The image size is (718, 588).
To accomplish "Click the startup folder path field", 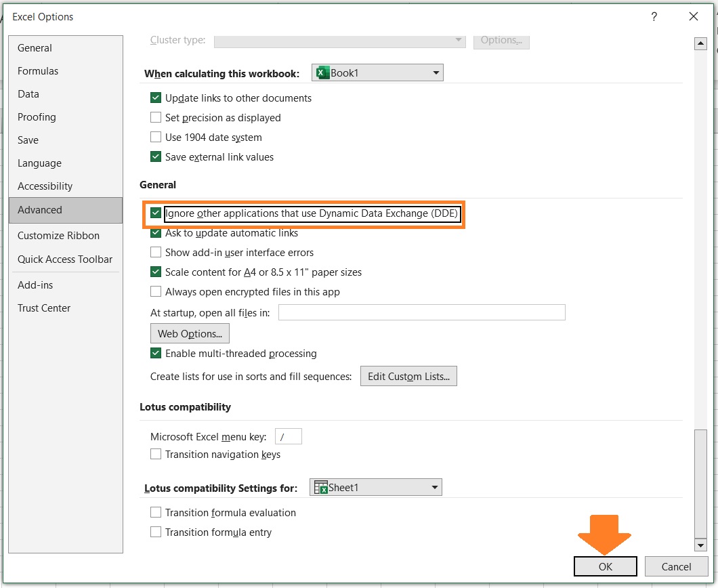I will (422, 312).
